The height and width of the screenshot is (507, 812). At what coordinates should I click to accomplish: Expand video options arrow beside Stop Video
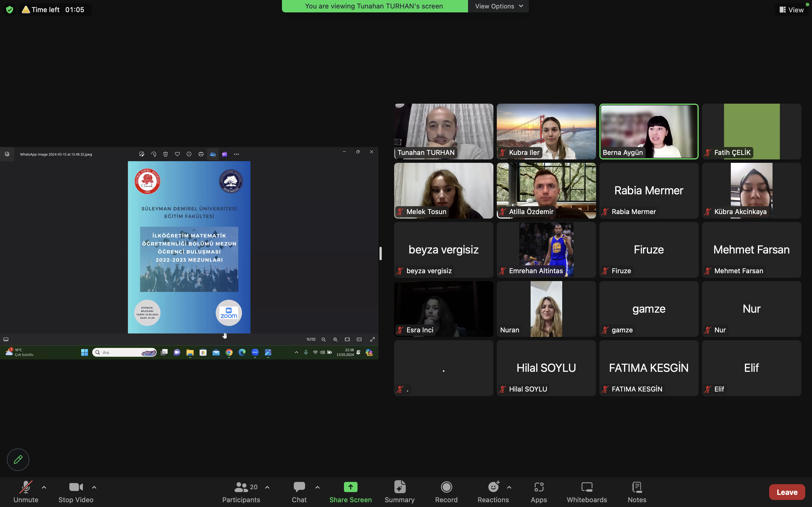94,487
